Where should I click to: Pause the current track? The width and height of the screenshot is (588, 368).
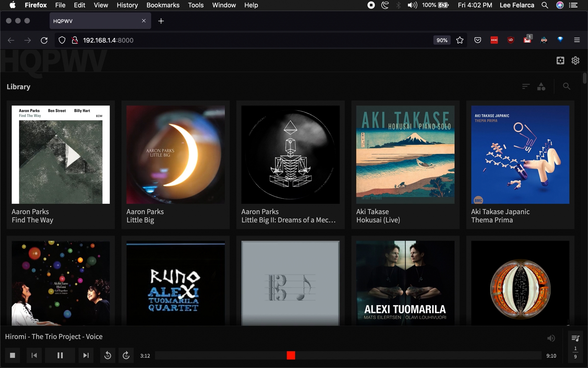click(60, 355)
